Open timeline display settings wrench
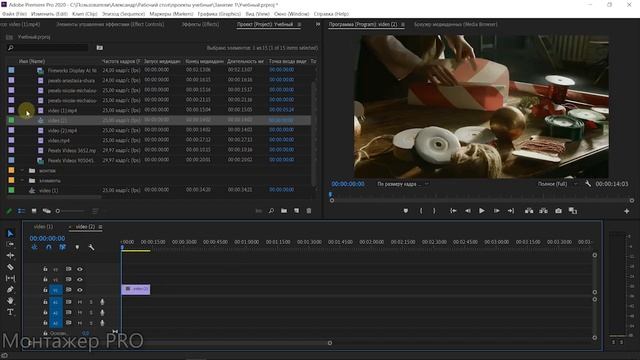Screen dimensions: 640x360 [x=91, y=247]
